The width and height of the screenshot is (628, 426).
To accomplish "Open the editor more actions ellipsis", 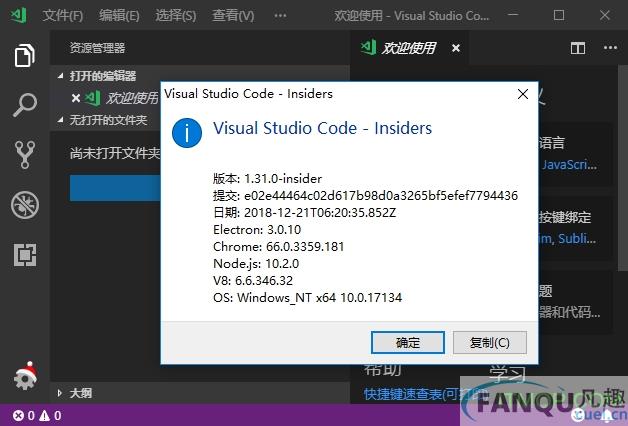I will 610,48.
